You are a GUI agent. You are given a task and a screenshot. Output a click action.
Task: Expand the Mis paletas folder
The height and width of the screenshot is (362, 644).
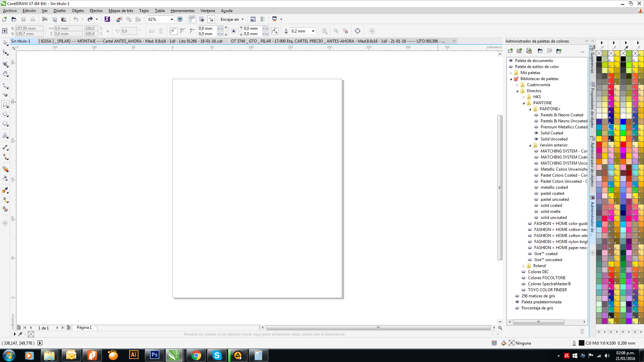tap(511, 73)
